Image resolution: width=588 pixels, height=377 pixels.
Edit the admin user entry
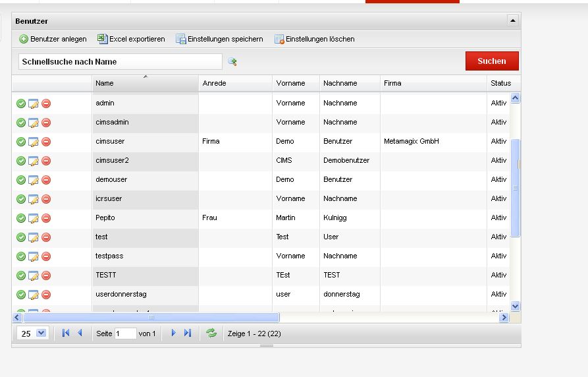coord(34,103)
